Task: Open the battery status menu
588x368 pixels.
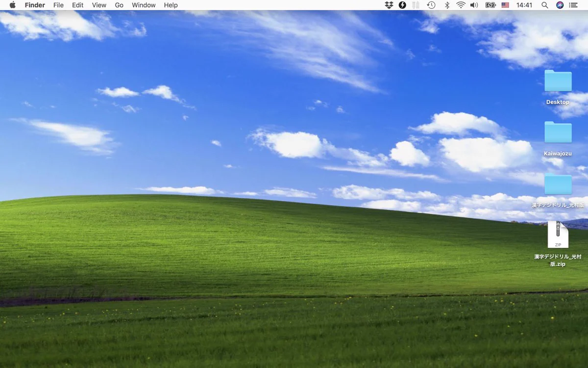Action: [x=490, y=5]
